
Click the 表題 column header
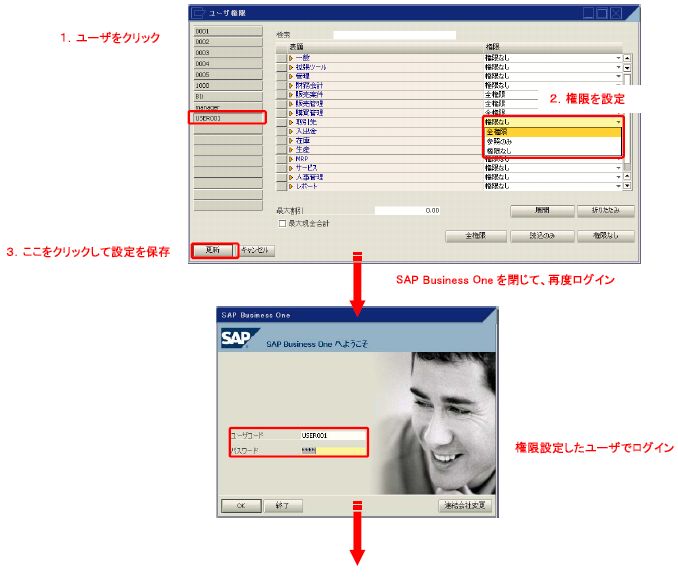[x=385, y=47]
